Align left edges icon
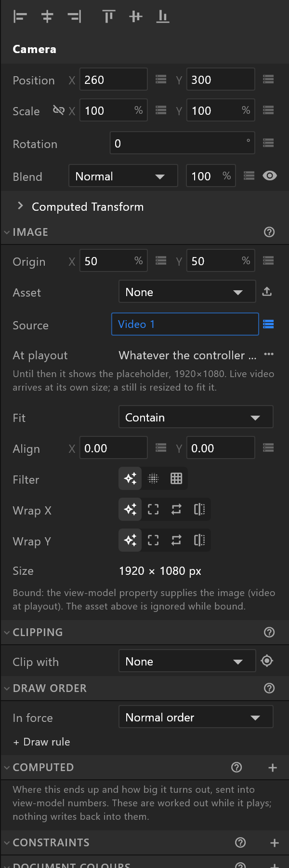 [20, 17]
